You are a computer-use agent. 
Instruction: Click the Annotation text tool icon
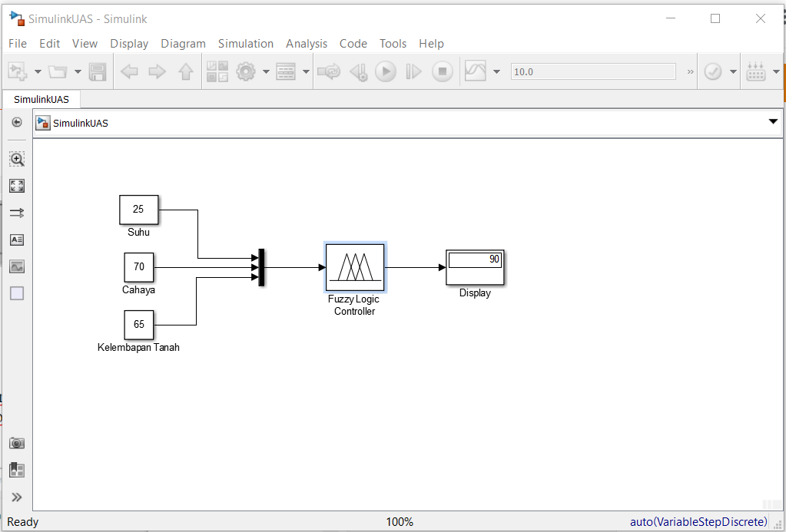[17, 240]
